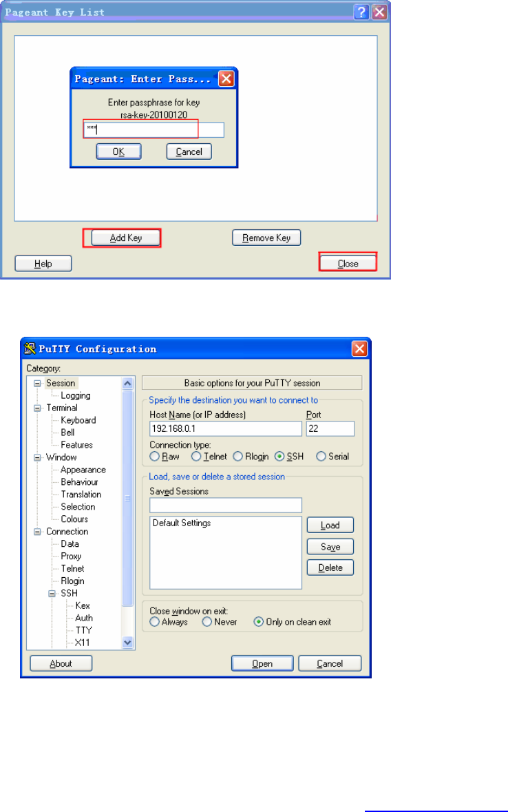
Task: Focus the passphrase input field
Action: pyautogui.click(x=154, y=129)
